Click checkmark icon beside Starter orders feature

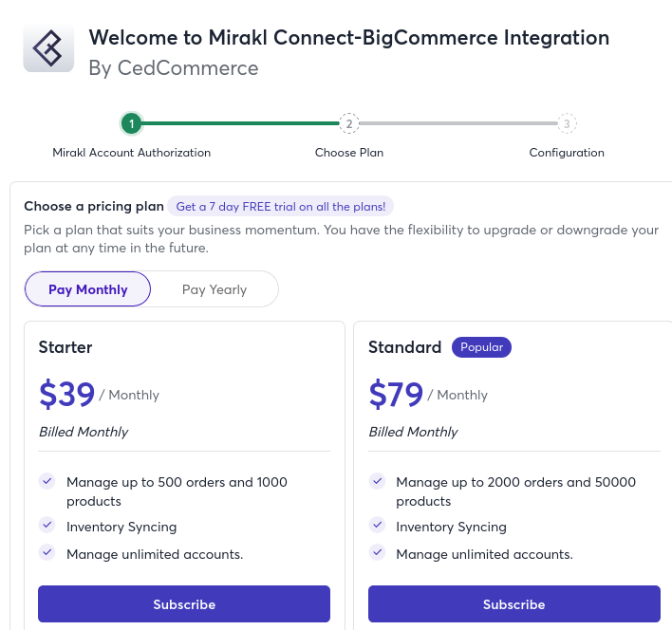pos(47,481)
